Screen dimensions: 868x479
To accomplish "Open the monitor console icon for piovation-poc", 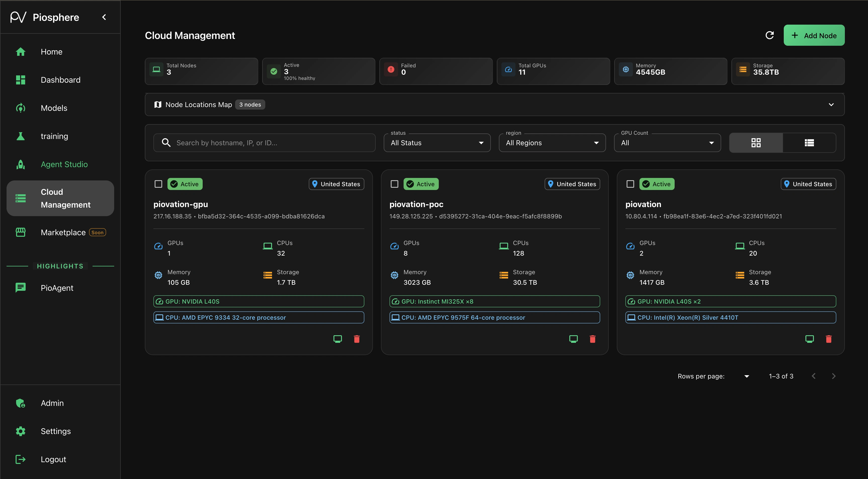I will 573,339.
